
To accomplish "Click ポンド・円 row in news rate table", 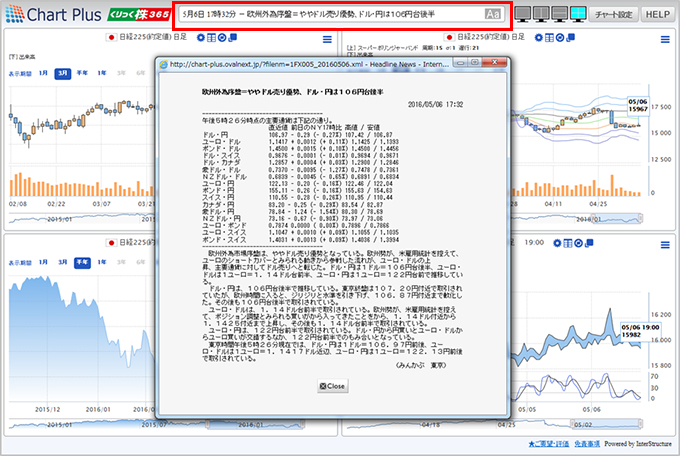I will (298, 190).
